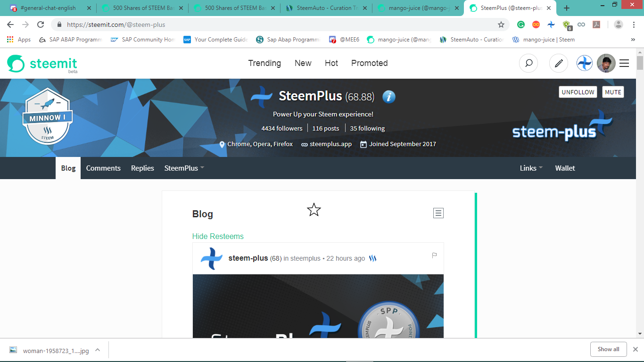Click the browser back arrow
The image size is (644, 362).
coord(10,25)
